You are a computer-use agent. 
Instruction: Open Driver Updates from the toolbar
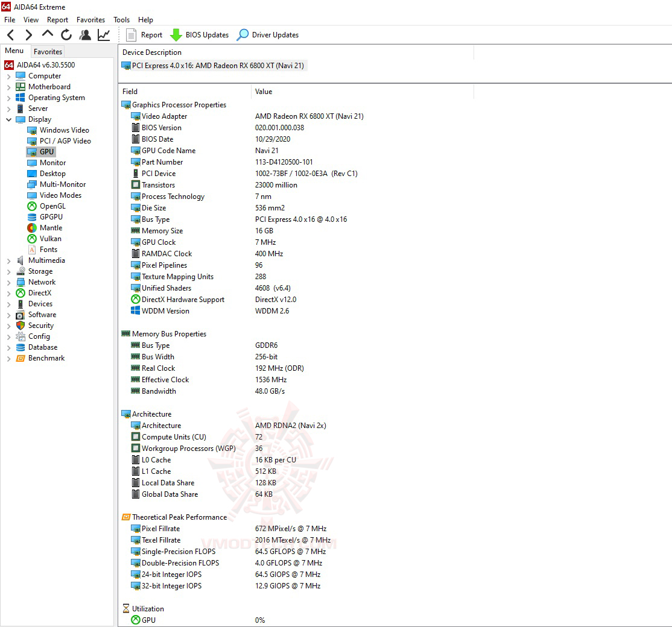pyautogui.click(x=267, y=35)
